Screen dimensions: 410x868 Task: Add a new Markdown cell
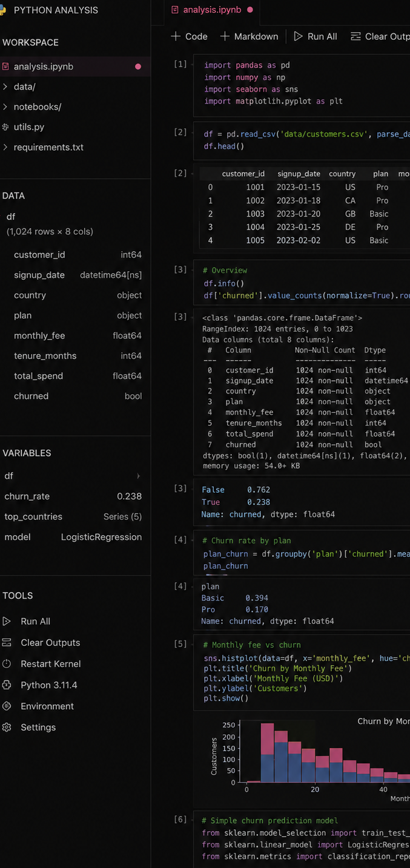[x=249, y=36]
